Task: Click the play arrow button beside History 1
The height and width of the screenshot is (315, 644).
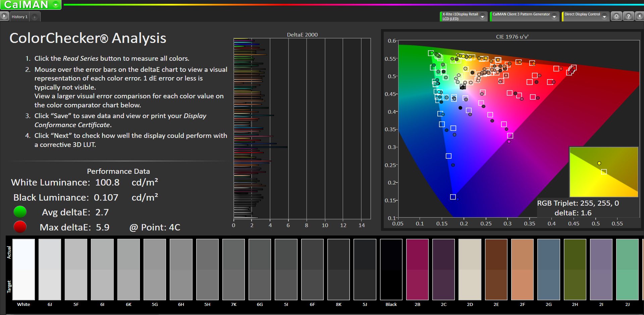Action: 4,16
